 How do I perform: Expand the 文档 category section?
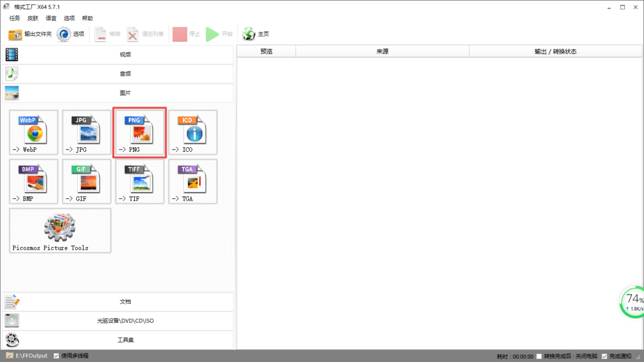coord(125,301)
